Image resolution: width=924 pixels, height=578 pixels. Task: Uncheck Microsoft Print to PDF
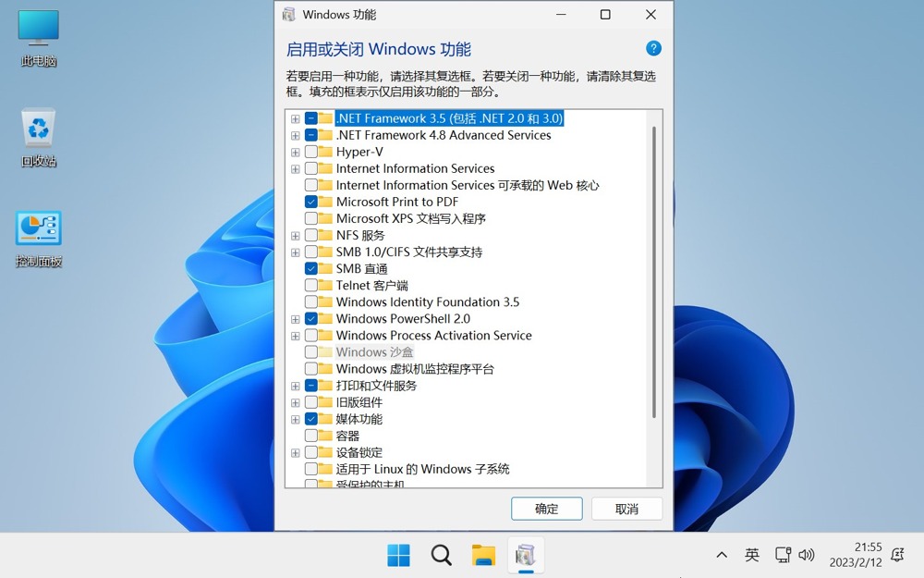pos(311,202)
